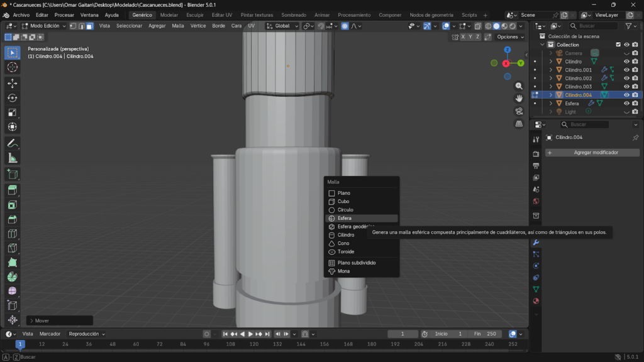Open the Modo Edición mode dropdown
The width and height of the screenshot is (644, 362).
click(x=44, y=26)
